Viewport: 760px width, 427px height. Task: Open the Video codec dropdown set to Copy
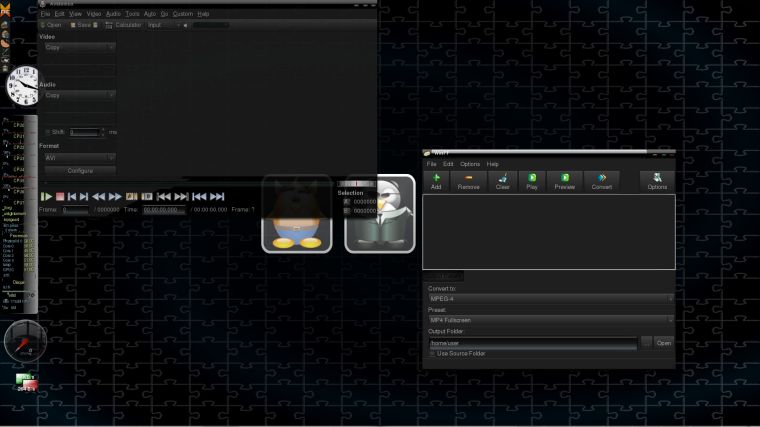click(x=79, y=47)
